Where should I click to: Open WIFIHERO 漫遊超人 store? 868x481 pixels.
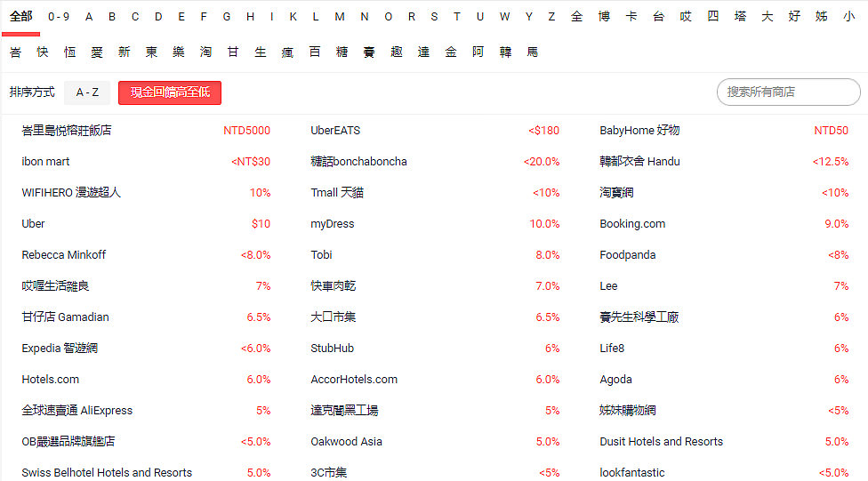click(71, 193)
